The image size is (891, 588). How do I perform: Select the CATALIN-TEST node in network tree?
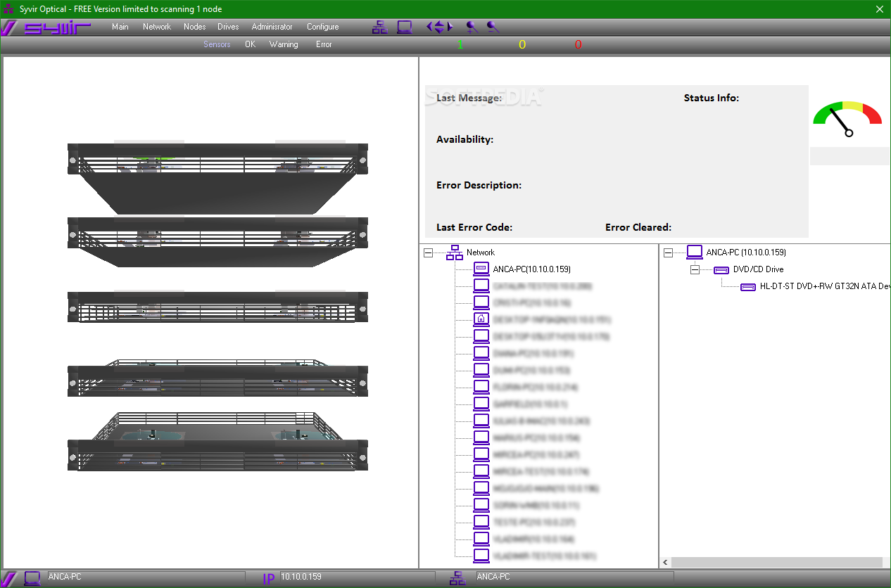coord(542,286)
